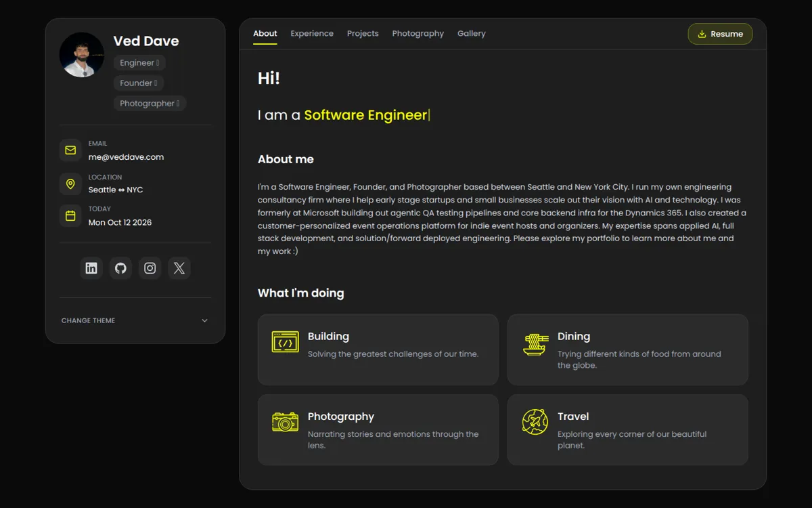The height and width of the screenshot is (508, 812).
Task: Click the email envelope icon
Action: point(70,150)
